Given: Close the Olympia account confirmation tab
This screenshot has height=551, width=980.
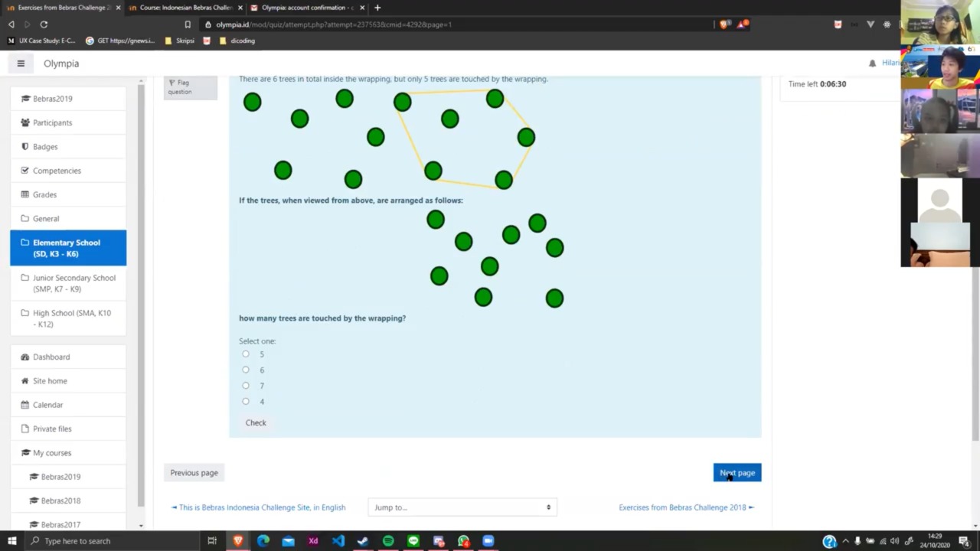Looking at the screenshot, I should [362, 8].
